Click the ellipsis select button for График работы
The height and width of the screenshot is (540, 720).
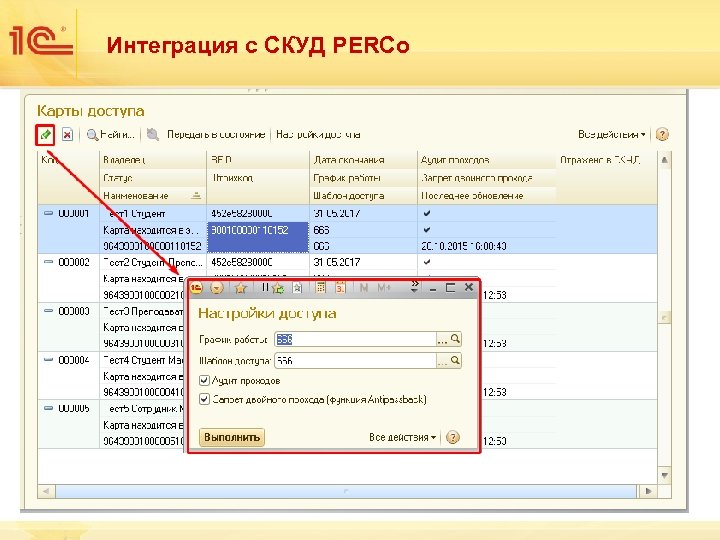click(x=442, y=340)
